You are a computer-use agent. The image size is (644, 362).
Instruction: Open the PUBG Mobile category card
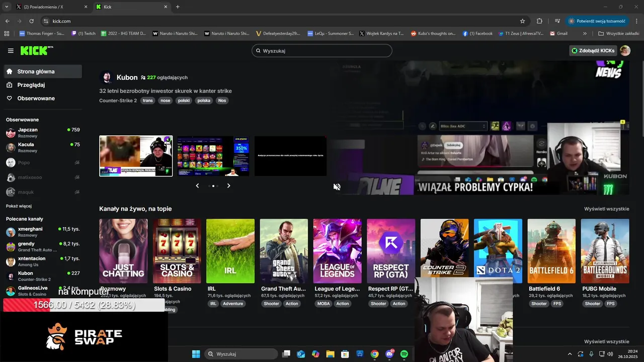(x=605, y=251)
